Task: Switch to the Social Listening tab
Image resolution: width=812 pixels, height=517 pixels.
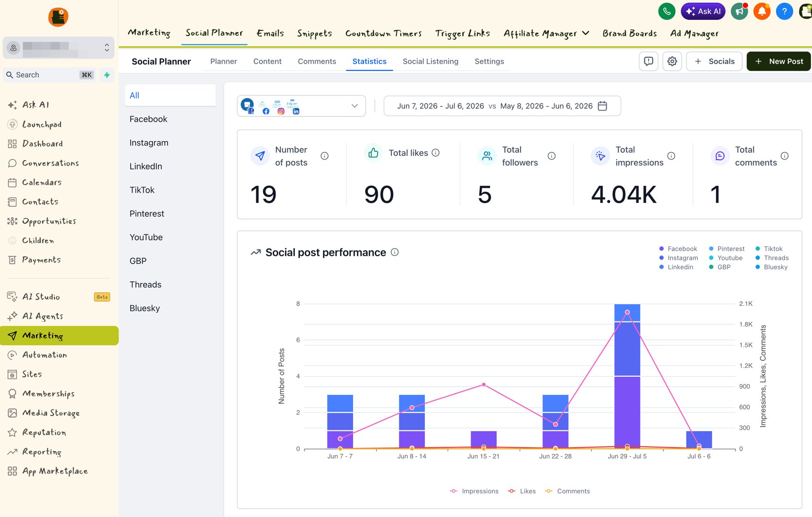Action: (x=430, y=61)
